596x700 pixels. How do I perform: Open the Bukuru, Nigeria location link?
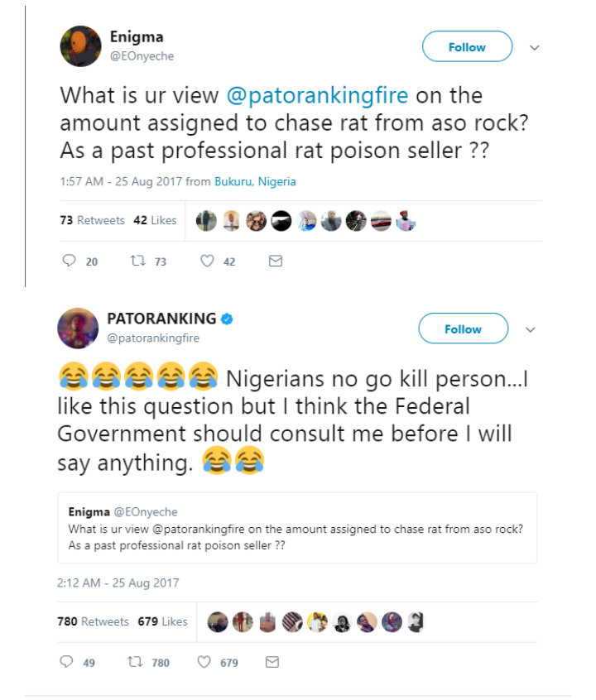click(x=255, y=181)
